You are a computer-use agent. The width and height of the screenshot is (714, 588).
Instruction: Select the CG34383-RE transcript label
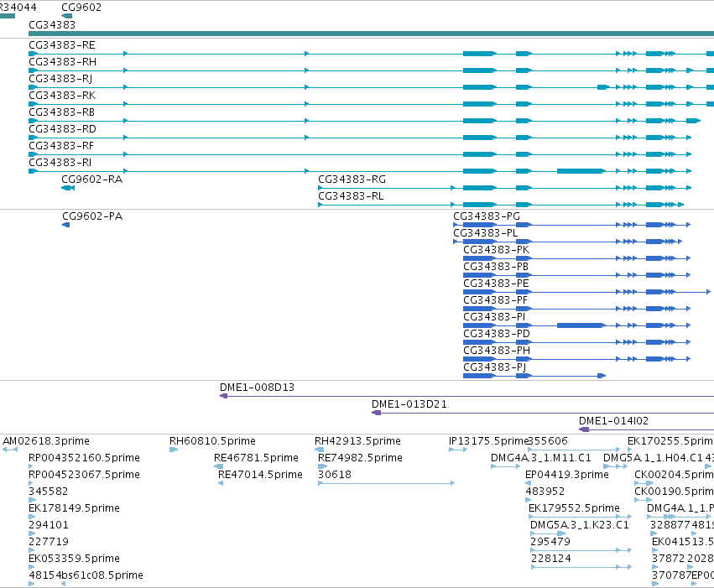point(62,45)
